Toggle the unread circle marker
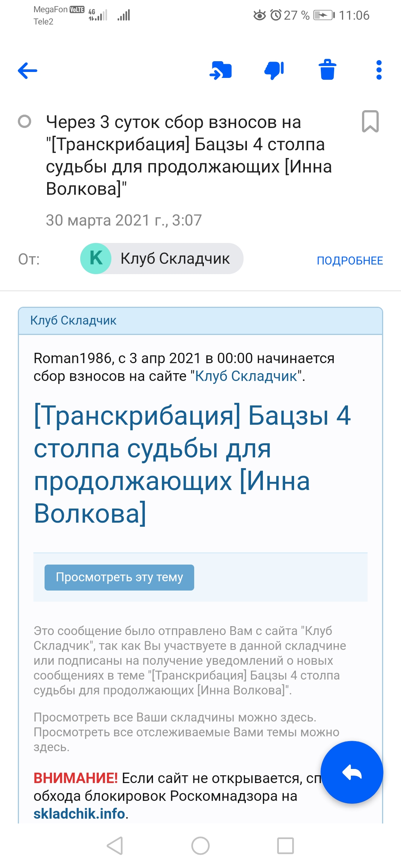Image resolution: width=401 pixels, height=868 pixels. point(25,121)
